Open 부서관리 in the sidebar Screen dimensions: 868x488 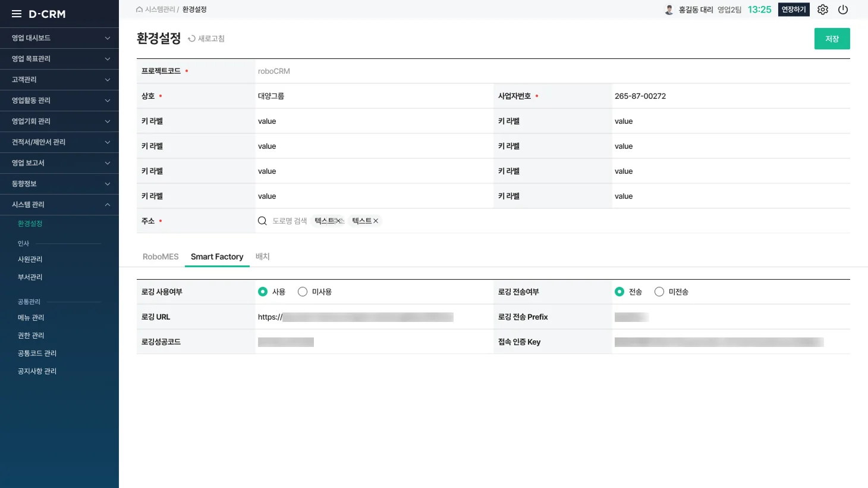[30, 277]
